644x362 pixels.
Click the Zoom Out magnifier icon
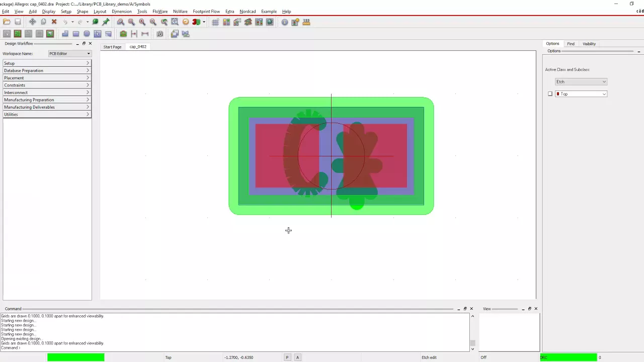(x=153, y=22)
